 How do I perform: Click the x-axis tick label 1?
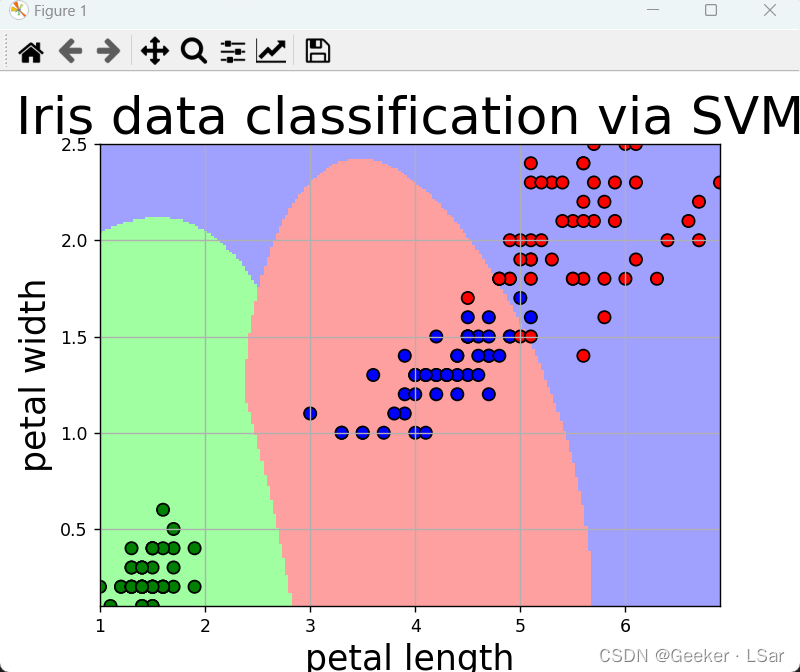coord(100,626)
